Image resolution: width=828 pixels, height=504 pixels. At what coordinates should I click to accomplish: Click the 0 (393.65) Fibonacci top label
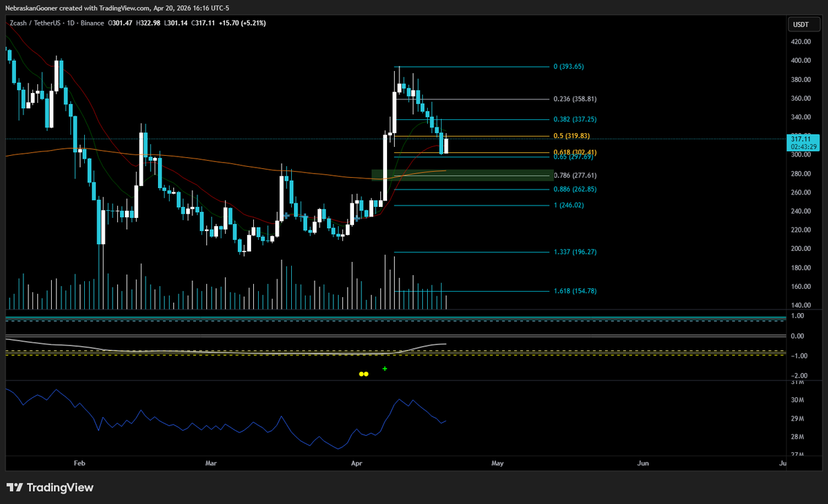tap(569, 67)
